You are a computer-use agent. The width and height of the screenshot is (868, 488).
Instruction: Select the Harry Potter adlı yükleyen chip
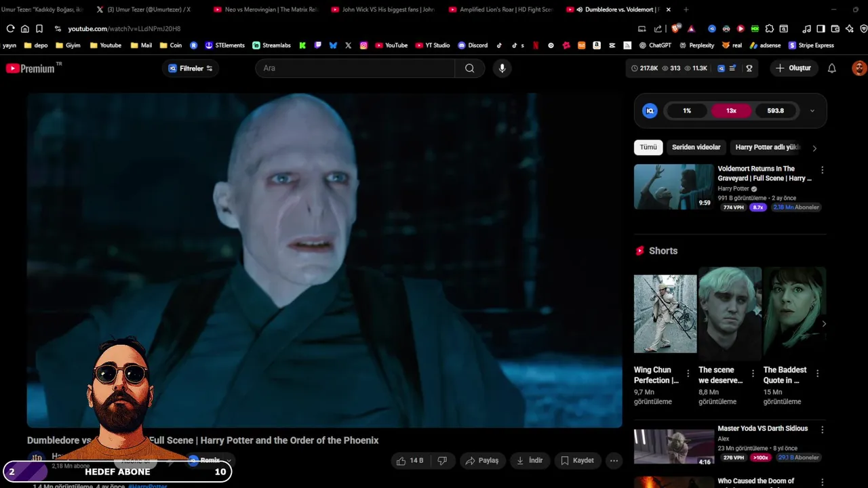[x=768, y=147]
